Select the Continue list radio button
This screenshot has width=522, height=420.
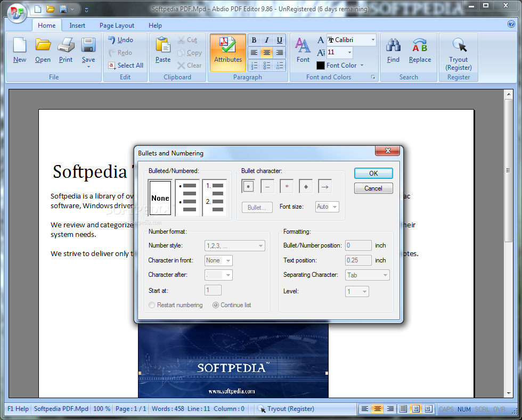click(x=216, y=305)
